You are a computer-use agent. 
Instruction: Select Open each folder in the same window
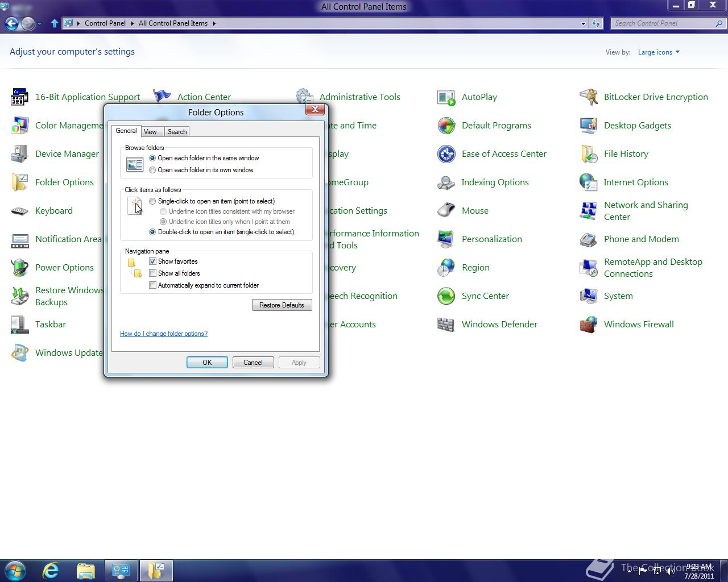point(152,158)
